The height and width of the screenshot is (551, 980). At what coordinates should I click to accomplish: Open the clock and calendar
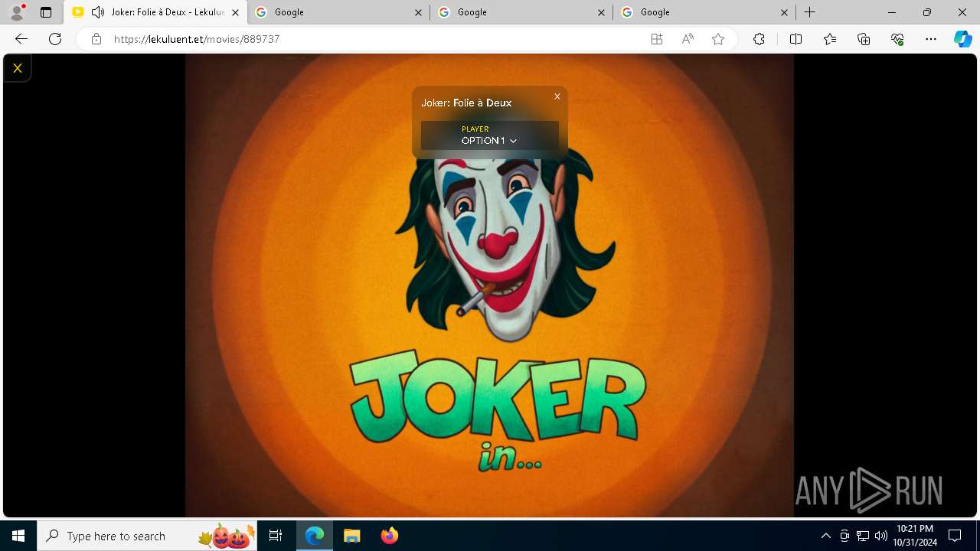point(915,536)
